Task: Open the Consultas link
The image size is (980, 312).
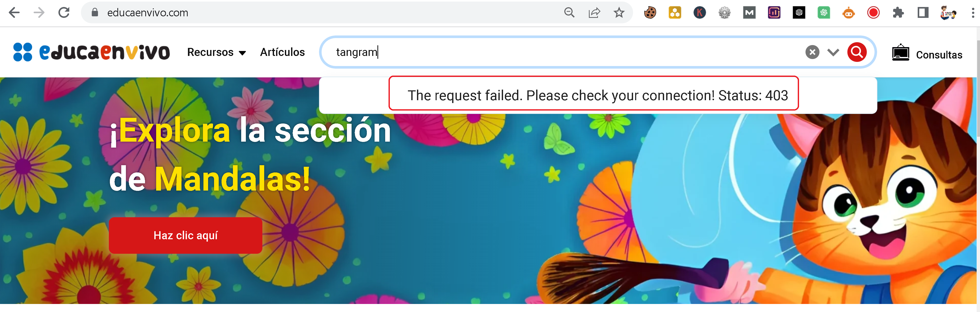Action: 939,55
